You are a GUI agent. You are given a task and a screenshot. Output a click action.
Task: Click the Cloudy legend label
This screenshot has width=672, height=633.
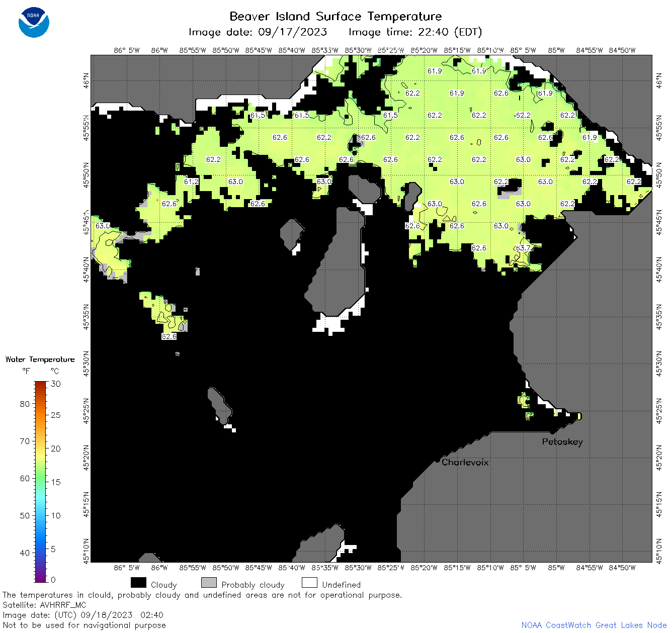click(164, 585)
